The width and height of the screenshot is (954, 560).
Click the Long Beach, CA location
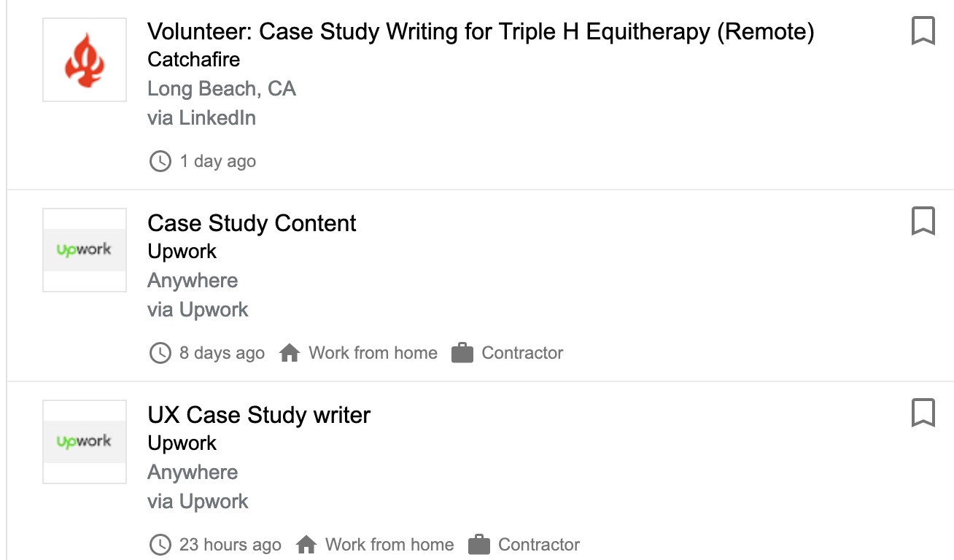(x=222, y=89)
